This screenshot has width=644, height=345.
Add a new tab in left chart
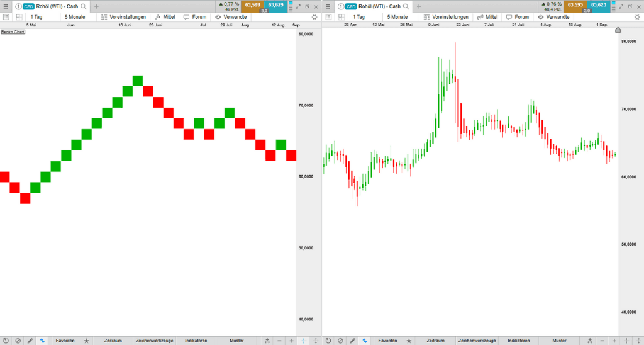tap(96, 6)
